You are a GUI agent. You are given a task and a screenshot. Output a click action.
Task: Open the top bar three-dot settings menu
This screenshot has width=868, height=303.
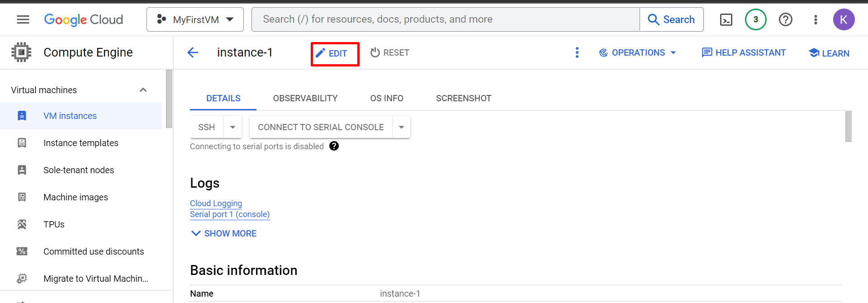coord(816,19)
